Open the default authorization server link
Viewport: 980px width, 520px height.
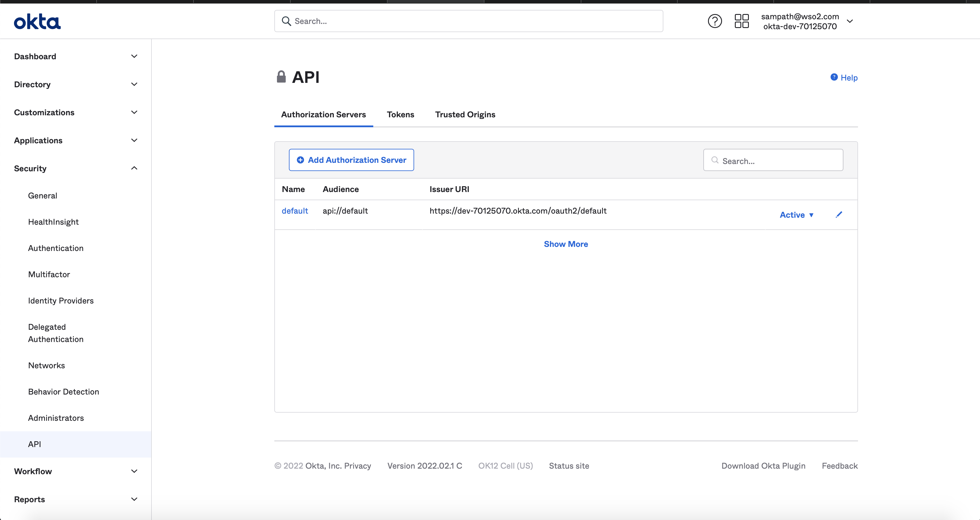point(295,211)
